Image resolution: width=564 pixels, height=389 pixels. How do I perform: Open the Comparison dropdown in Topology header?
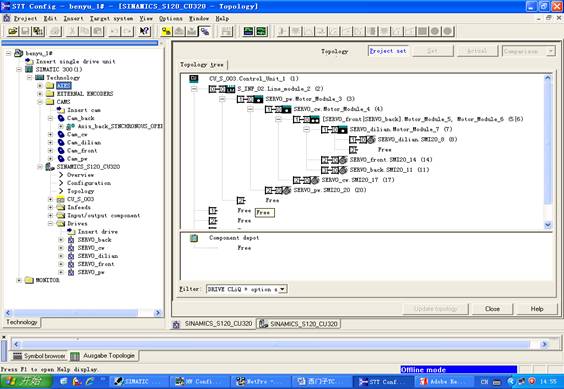[551, 51]
